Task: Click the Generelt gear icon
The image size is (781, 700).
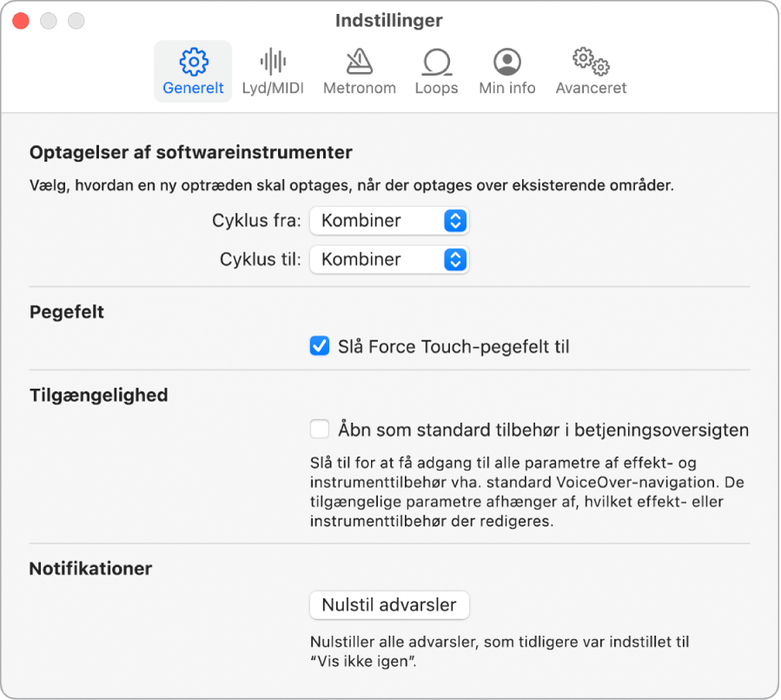Action: (193, 62)
